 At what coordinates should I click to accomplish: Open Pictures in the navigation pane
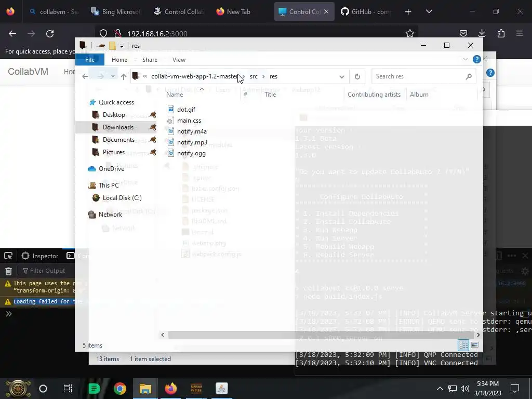click(113, 152)
